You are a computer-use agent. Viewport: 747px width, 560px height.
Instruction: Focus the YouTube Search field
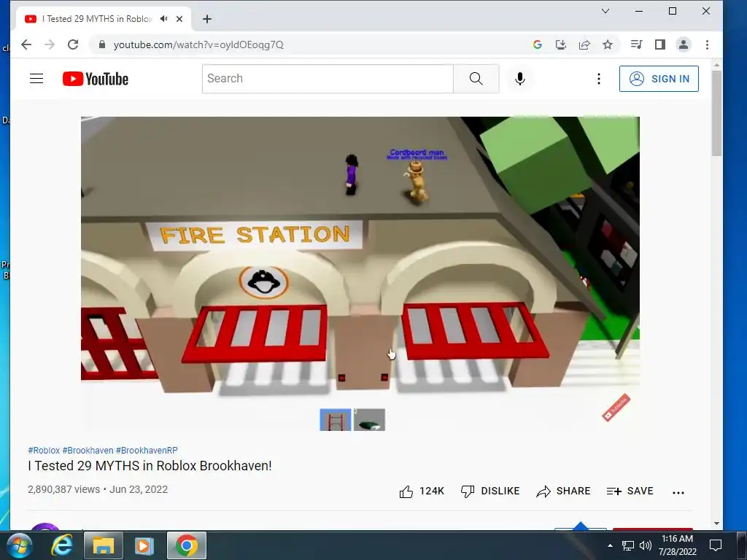[328, 79]
